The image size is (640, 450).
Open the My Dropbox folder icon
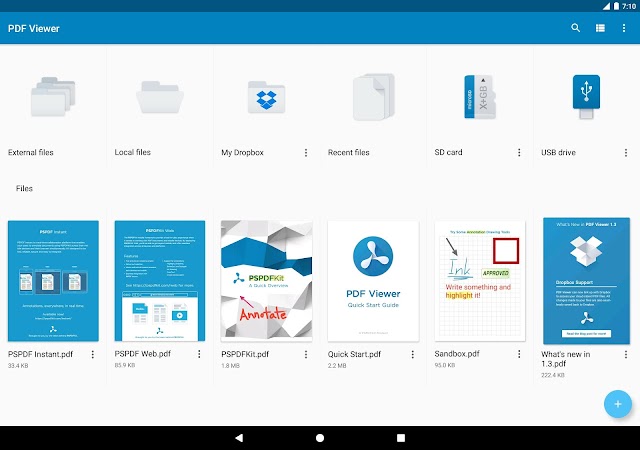click(x=266, y=97)
